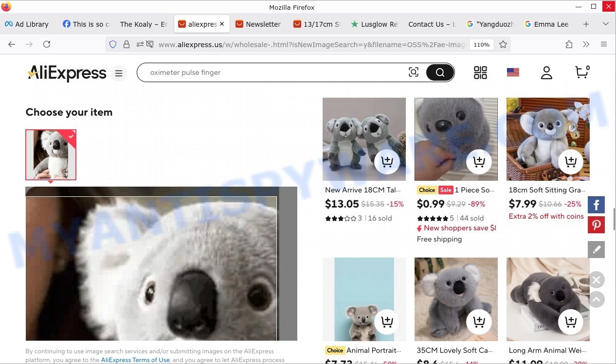The image size is (616, 364).
Task: Open the Firefox application menu
Action: tap(604, 44)
